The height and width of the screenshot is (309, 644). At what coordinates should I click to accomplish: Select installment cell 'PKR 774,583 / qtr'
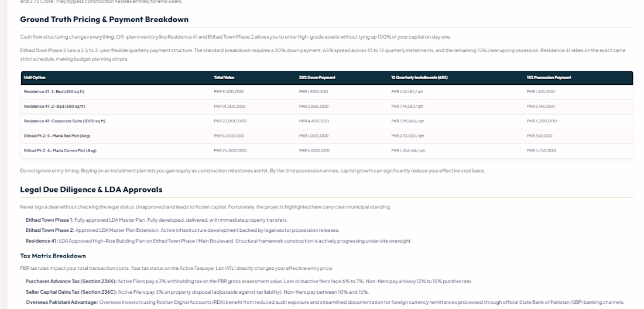(x=407, y=107)
